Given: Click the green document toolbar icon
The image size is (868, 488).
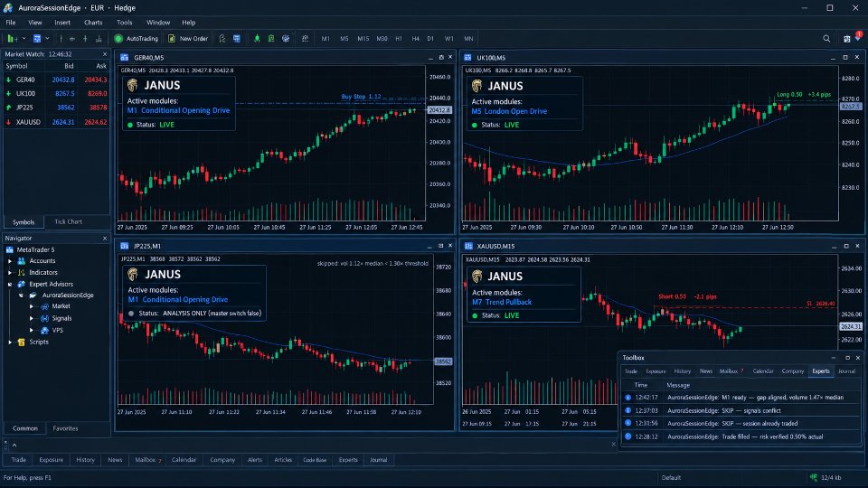Looking at the screenshot, I should 271,39.
